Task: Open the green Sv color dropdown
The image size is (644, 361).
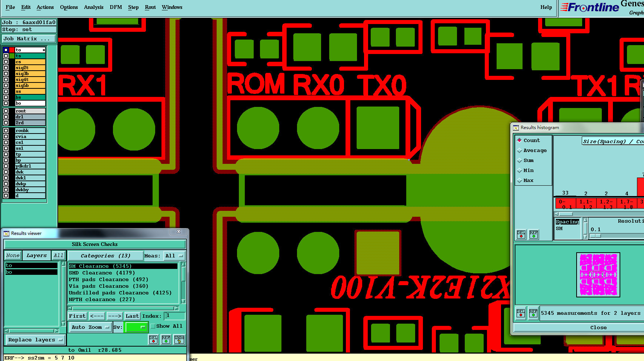Action: coord(136,327)
